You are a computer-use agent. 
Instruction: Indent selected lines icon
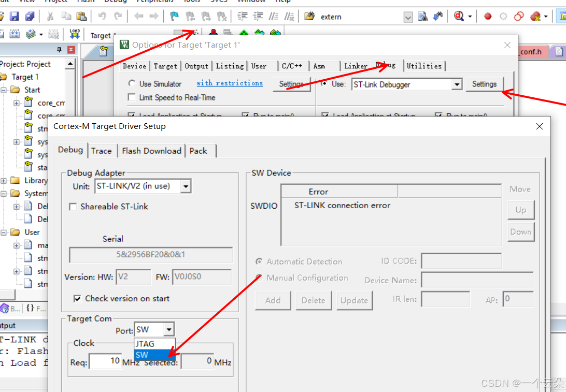pyautogui.click(x=242, y=16)
